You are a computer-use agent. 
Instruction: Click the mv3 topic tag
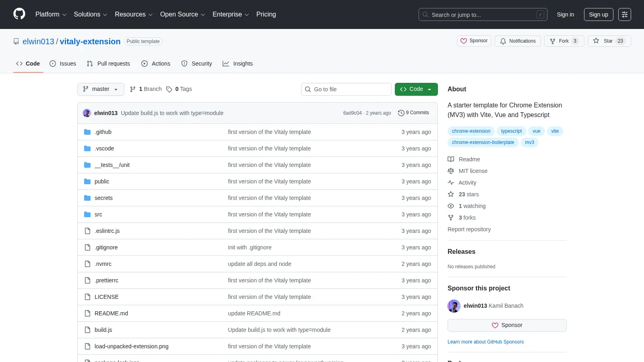[529, 142]
